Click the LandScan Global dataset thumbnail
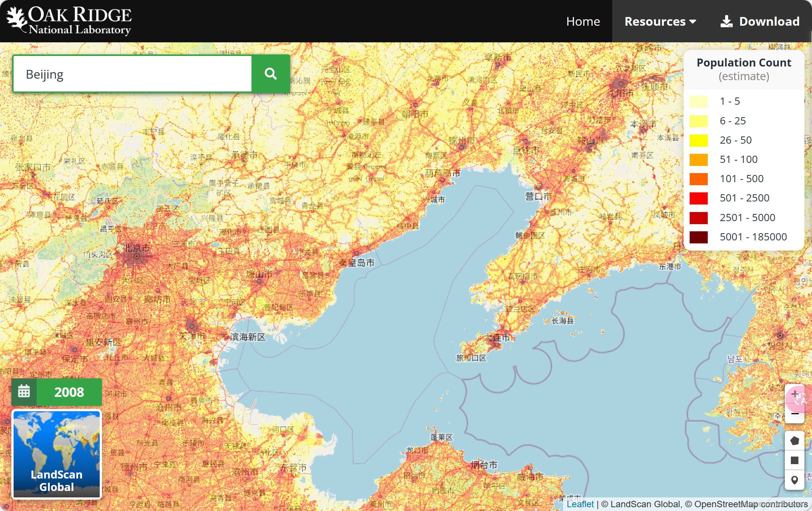812x511 pixels. point(57,454)
